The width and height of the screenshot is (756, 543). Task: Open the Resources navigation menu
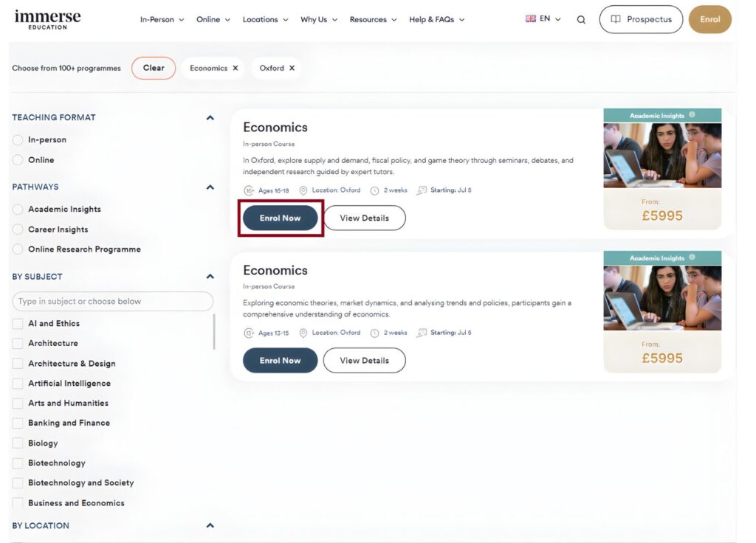coord(373,20)
